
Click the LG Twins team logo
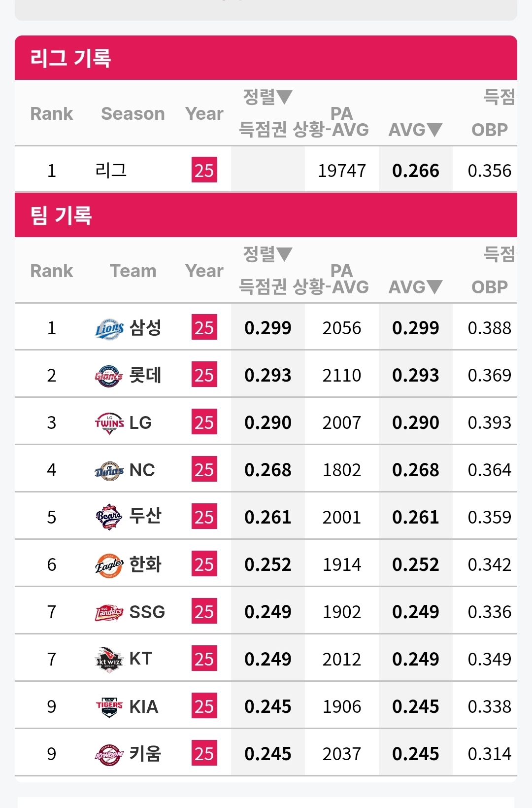point(109,423)
